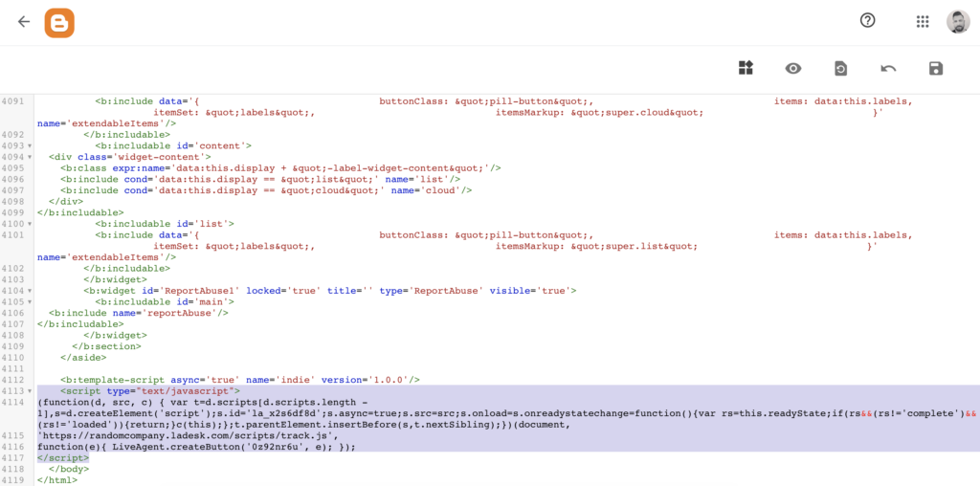Preview the theme with the eye icon
Image resolution: width=980 pixels, height=486 pixels.
click(793, 68)
